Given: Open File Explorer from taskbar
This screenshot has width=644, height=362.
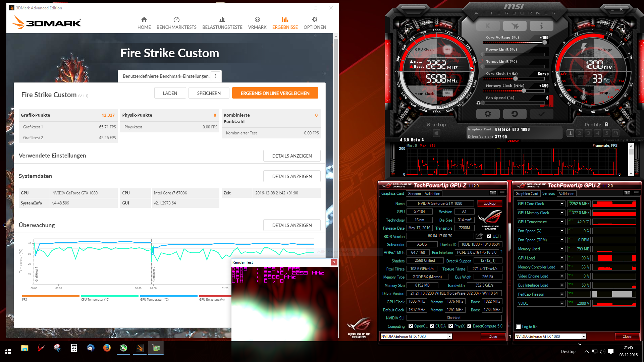Looking at the screenshot, I should coord(24,348).
